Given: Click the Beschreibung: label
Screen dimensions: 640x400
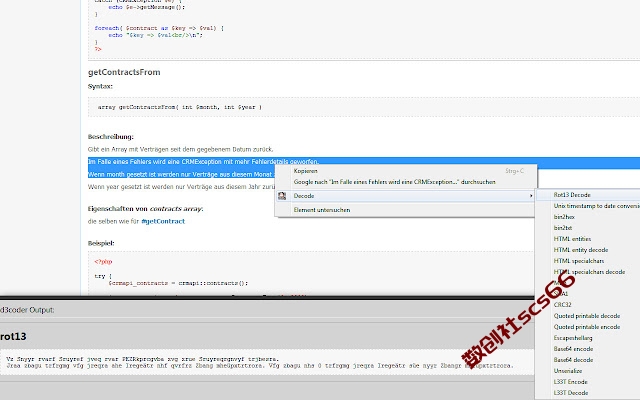Looking at the screenshot, I should (x=111, y=137).
